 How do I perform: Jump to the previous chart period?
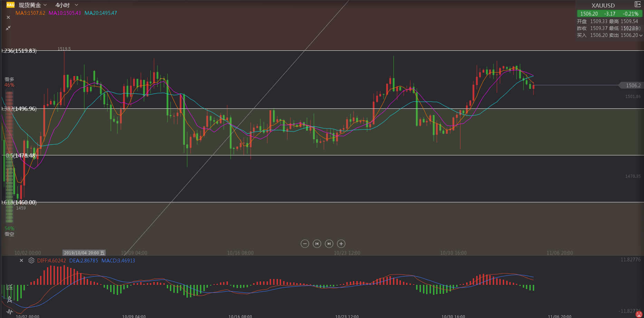317,244
